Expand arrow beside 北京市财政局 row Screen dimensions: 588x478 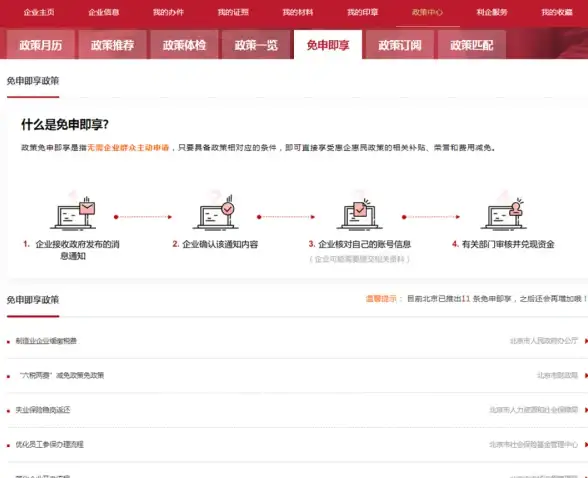point(586,375)
